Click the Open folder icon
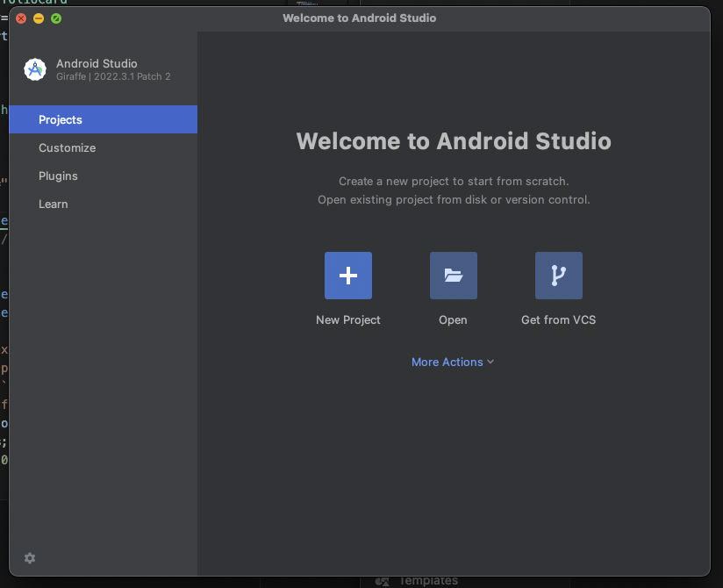The height and width of the screenshot is (588, 723). click(x=454, y=276)
